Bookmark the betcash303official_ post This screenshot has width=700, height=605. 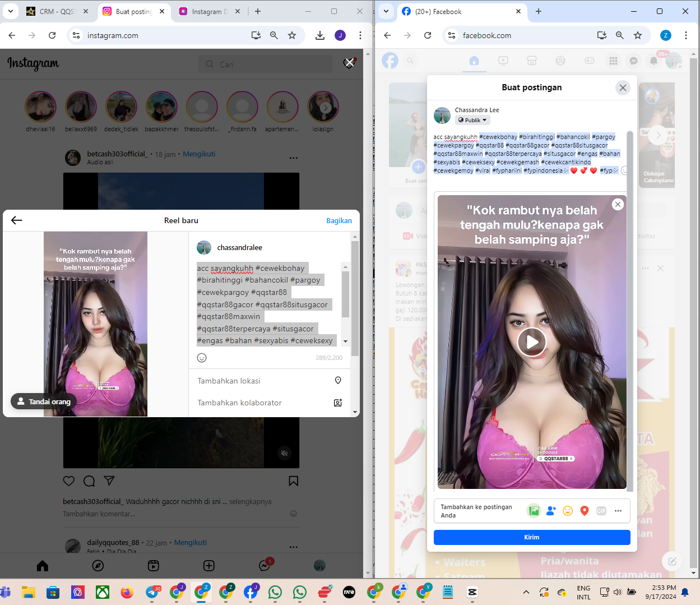[293, 481]
